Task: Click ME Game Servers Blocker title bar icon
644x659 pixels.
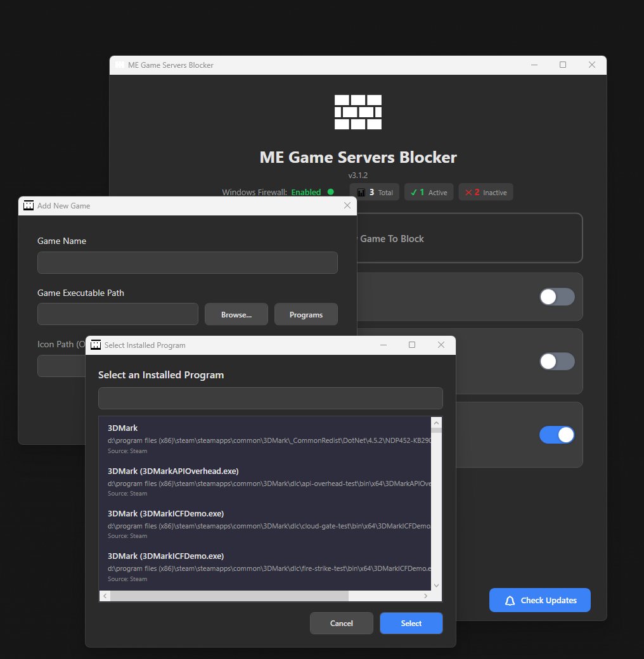Action: (119, 65)
